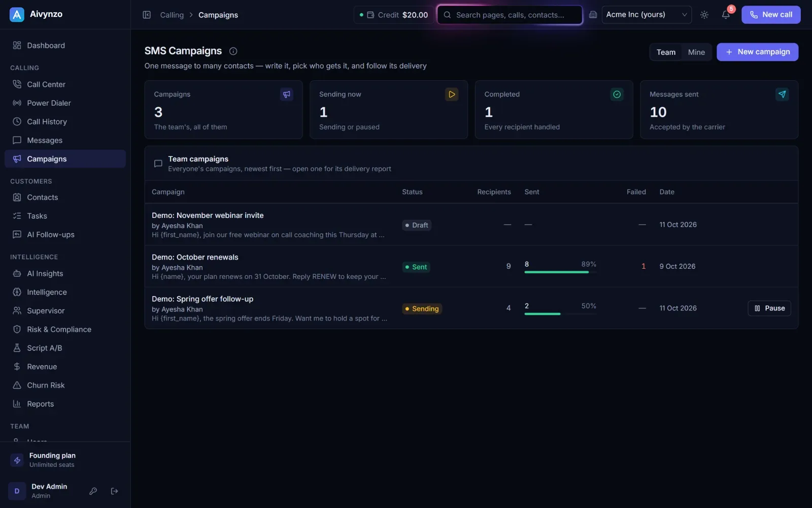This screenshot has height=508, width=812.
Task: Open Demo: October renewals campaign
Action: [195, 257]
